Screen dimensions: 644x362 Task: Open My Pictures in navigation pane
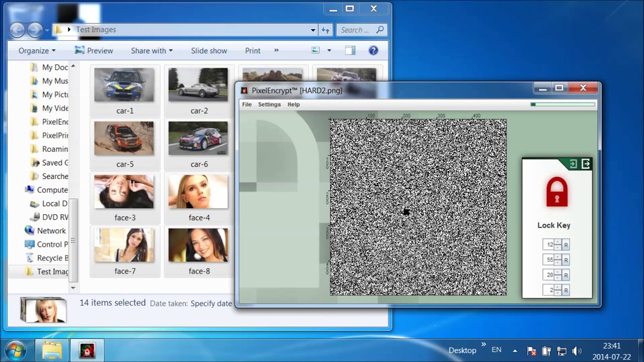(x=49, y=95)
